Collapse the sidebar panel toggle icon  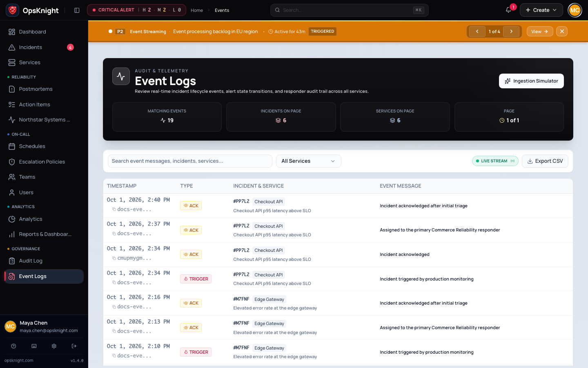(77, 10)
